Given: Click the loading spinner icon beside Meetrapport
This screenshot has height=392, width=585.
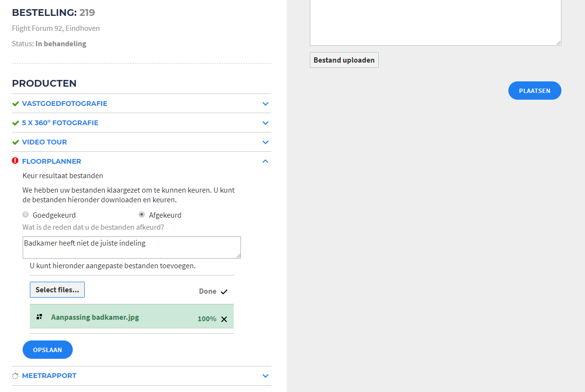Looking at the screenshot, I should 15,376.
